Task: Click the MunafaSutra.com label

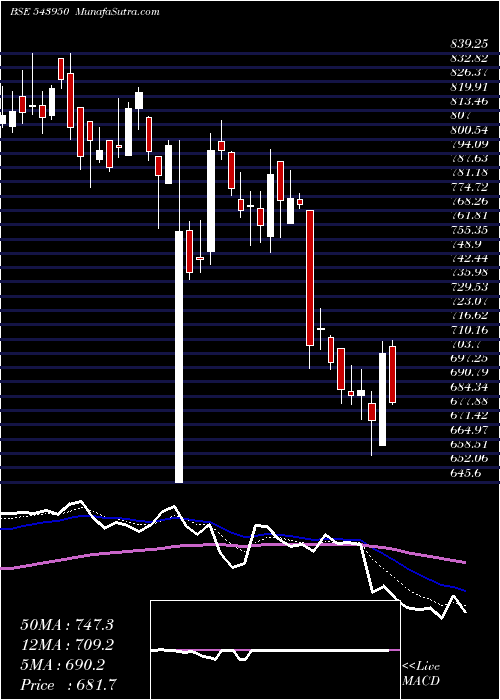Action: pos(118,12)
